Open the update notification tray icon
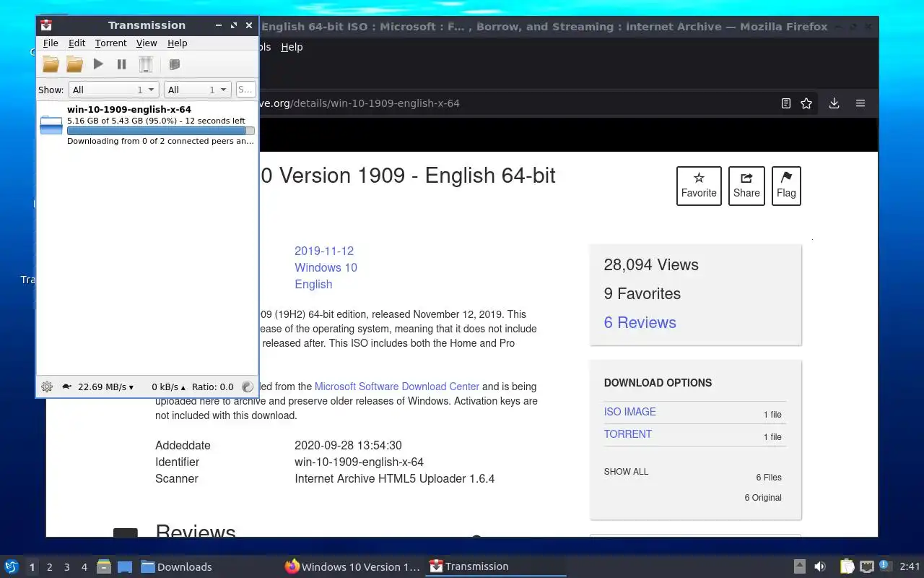The image size is (924, 578). coord(885,566)
